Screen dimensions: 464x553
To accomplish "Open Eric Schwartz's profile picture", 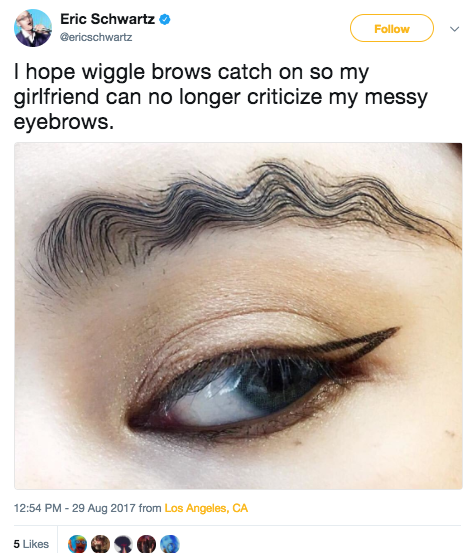I will [32, 28].
